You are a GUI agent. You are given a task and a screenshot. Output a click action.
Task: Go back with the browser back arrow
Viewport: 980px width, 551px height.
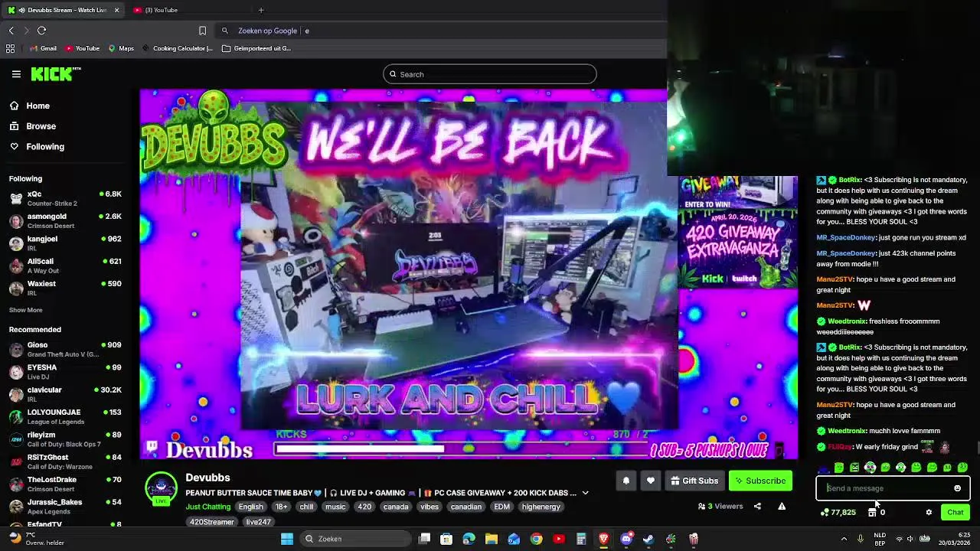(x=11, y=31)
